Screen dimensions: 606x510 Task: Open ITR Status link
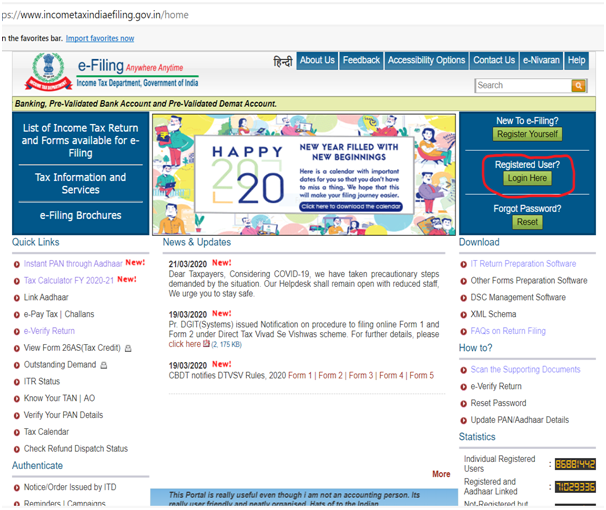(42, 382)
